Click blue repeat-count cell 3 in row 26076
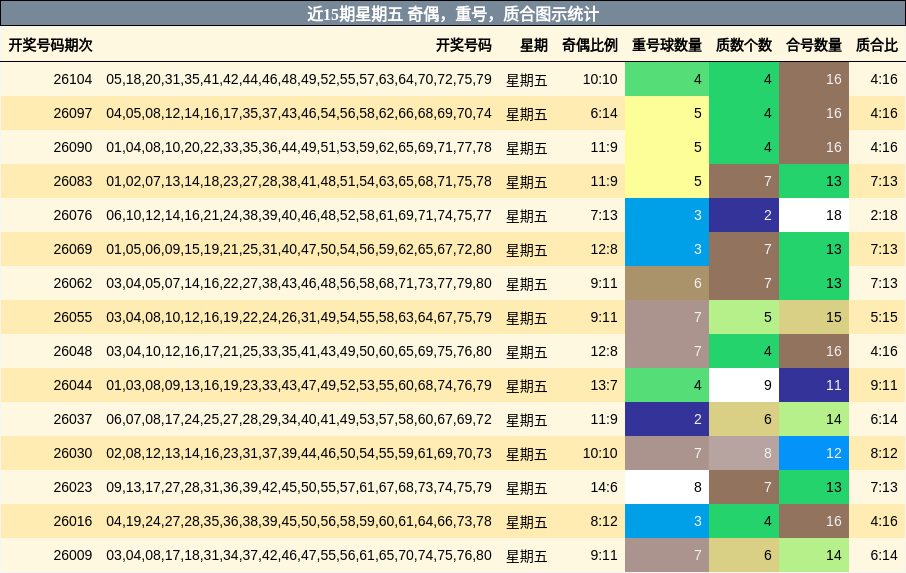Image resolution: width=906 pixels, height=573 pixels. pyautogui.click(x=667, y=215)
